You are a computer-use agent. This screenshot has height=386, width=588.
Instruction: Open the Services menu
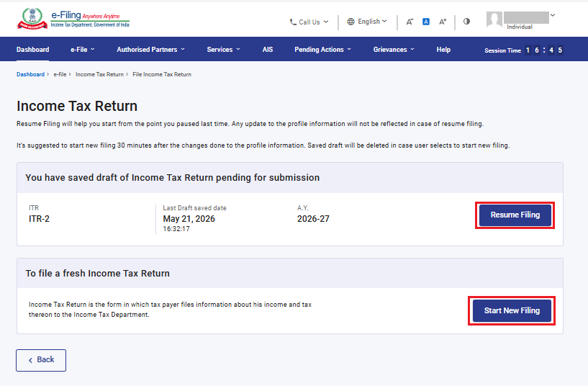point(224,50)
